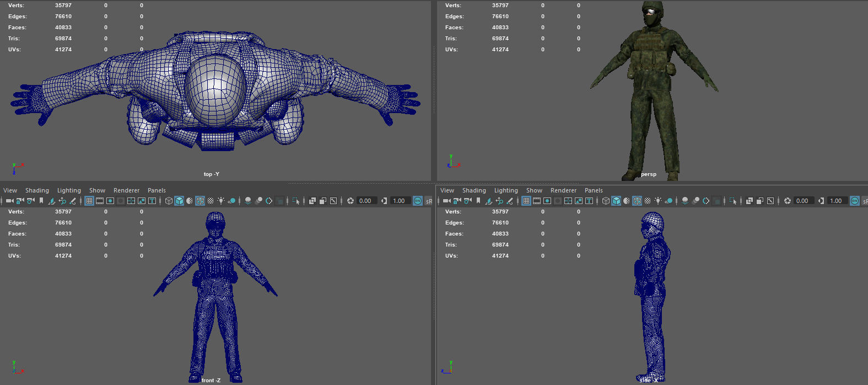Enable Textured display in side view toolbar

[x=648, y=201]
